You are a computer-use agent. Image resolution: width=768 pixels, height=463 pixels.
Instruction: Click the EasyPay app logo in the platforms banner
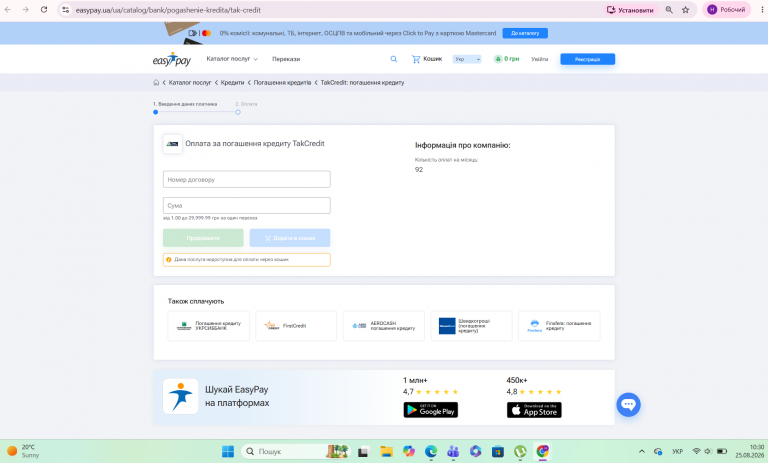coord(180,396)
